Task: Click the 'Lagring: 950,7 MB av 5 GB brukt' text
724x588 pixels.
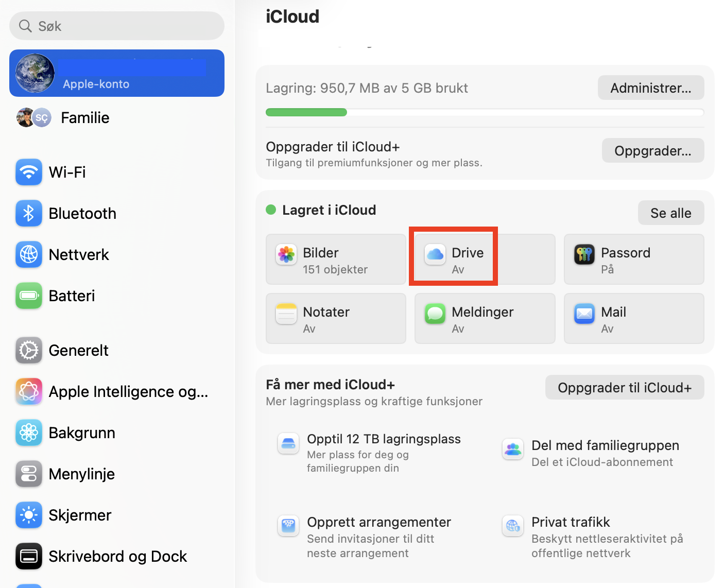Action: tap(367, 88)
